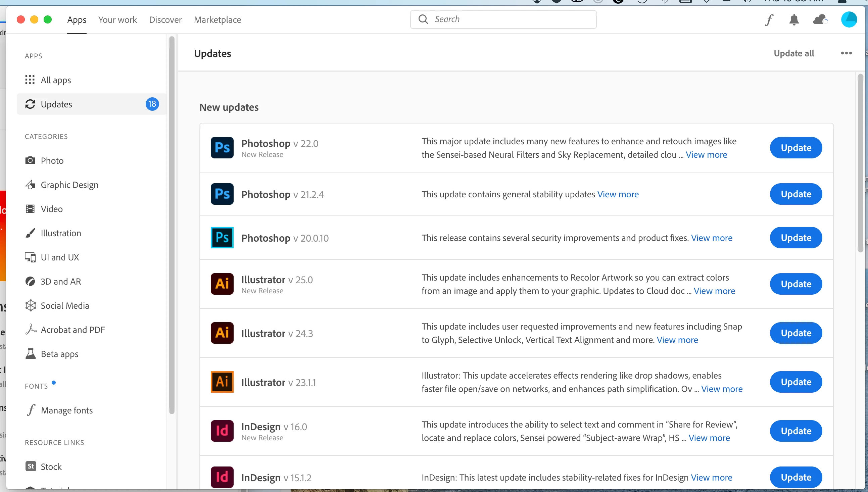
Task: Switch to the Your work tab
Action: 117,19
